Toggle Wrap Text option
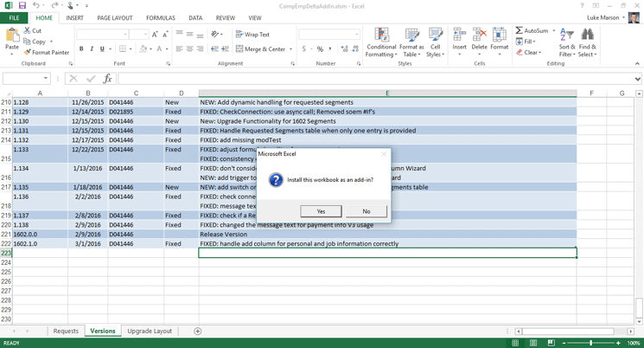The height and width of the screenshot is (348, 644). [252, 35]
